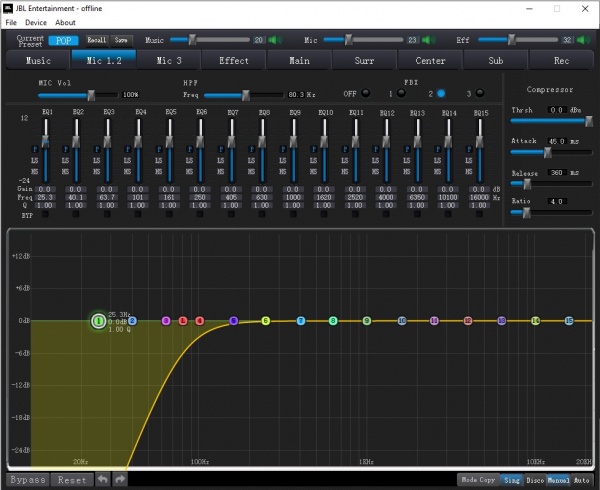Image resolution: width=600 pixels, height=490 pixels.
Task: Toggle the EQ1 bypass checkbox
Action: [47, 213]
